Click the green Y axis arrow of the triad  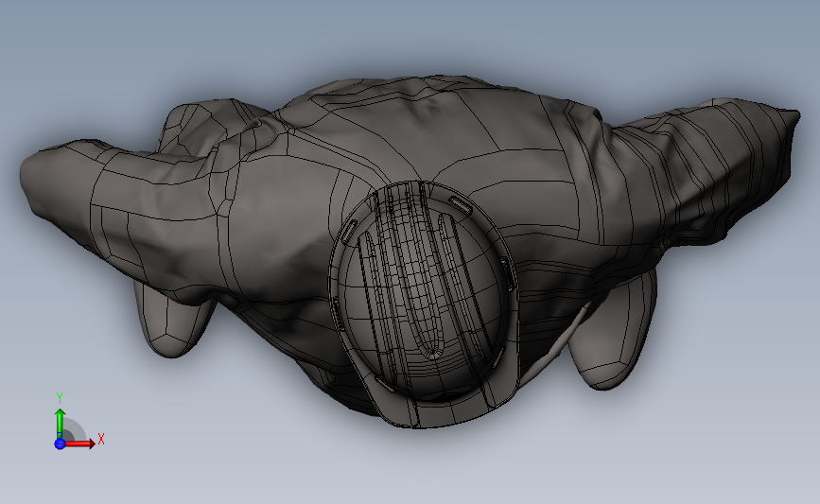(x=60, y=424)
